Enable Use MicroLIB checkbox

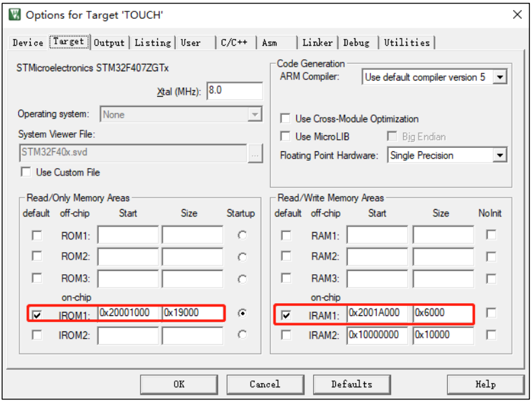click(285, 136)
